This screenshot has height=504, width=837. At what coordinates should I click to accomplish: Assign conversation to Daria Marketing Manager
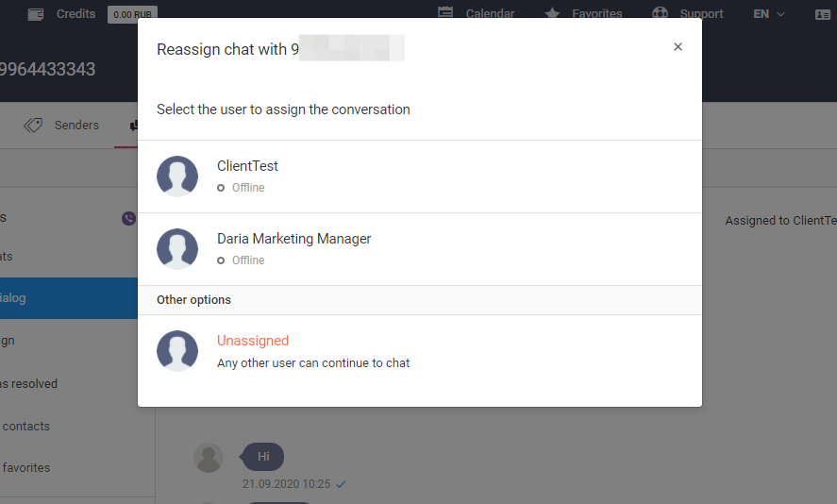point(420,249)
